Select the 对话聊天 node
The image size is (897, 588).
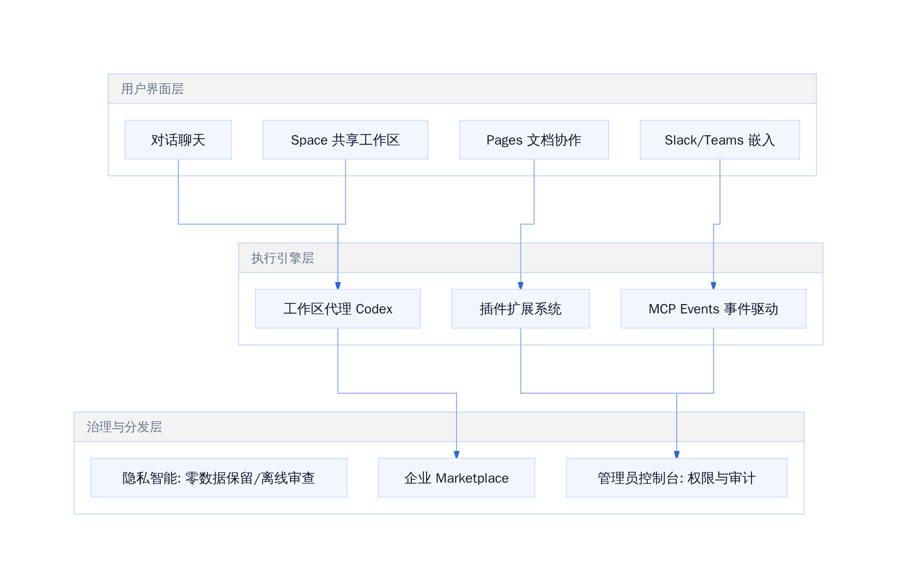pyautogui.click(x=178, y=140)
